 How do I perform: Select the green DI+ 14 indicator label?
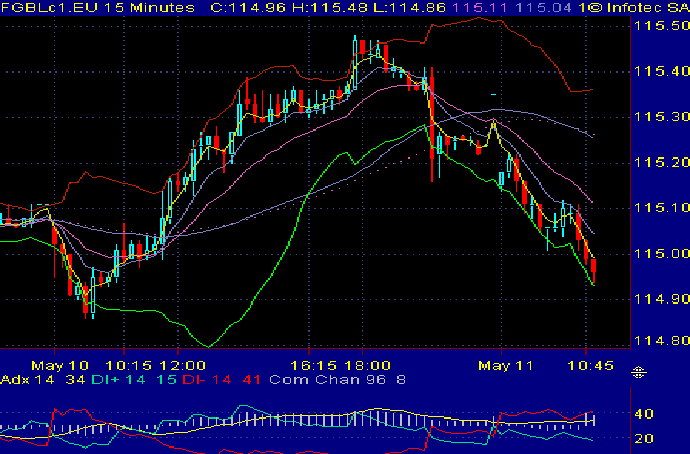point(118,379)
